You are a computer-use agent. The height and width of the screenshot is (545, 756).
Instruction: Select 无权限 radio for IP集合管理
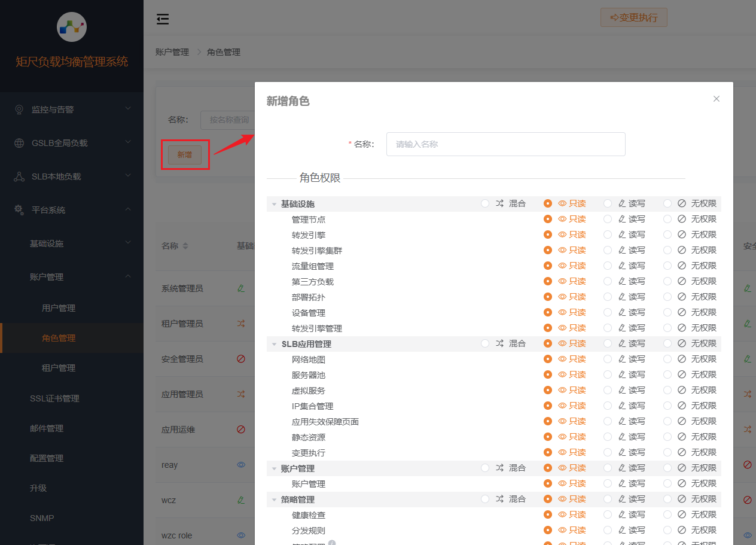tap(667, 406)
